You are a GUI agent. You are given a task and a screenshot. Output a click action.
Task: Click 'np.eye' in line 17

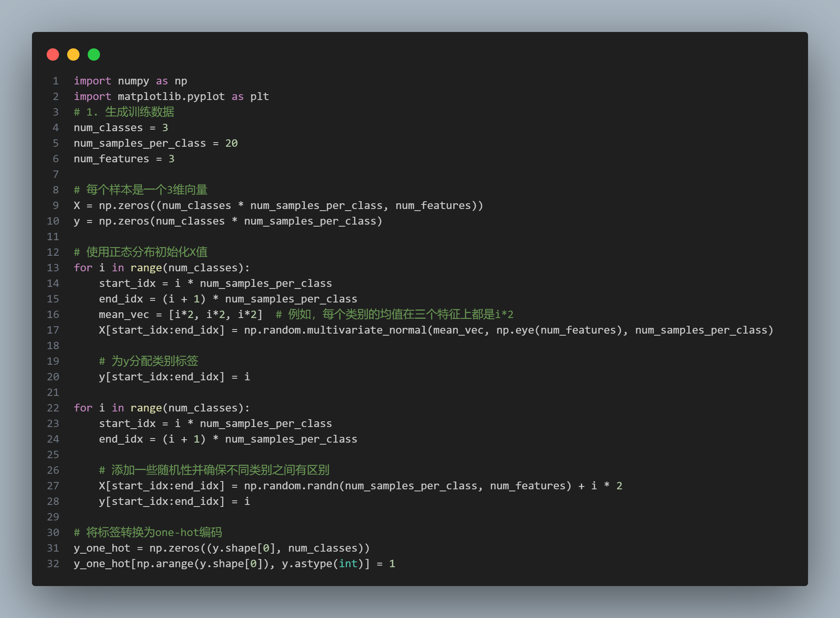(515, 330)
